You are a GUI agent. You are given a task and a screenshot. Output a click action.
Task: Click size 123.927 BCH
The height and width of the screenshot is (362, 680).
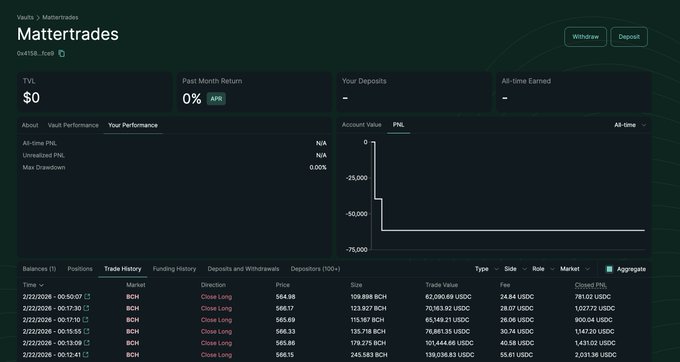point(368,308)
